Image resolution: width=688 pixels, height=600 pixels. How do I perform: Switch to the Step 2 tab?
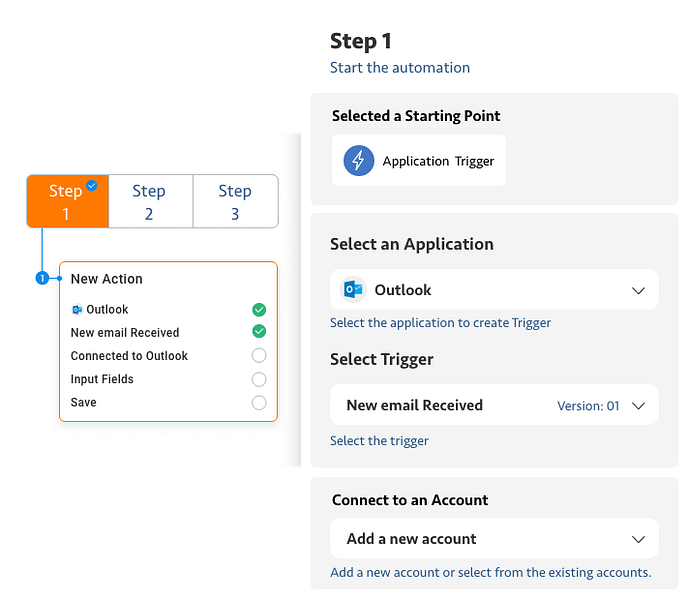pos(150,201)
